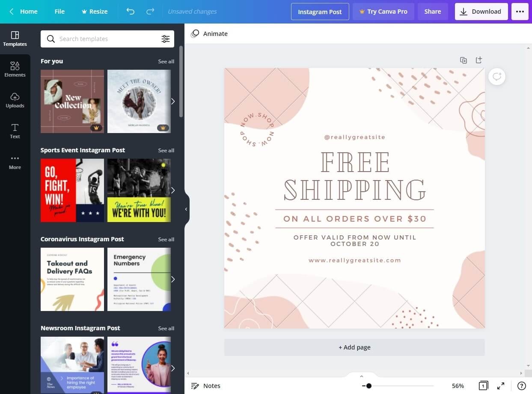Open template search filter options icon
The width and height of the screenshot is (532, 394).
point(166,39)
